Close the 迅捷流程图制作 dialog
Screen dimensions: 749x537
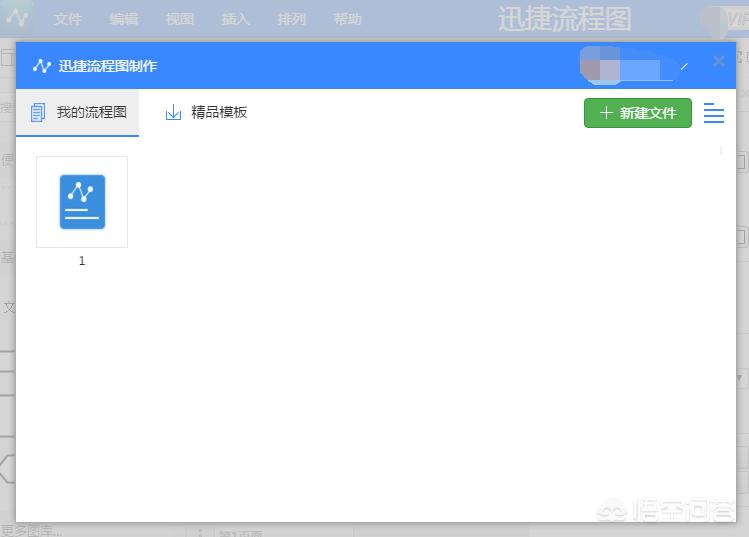(x=719, y=61)
